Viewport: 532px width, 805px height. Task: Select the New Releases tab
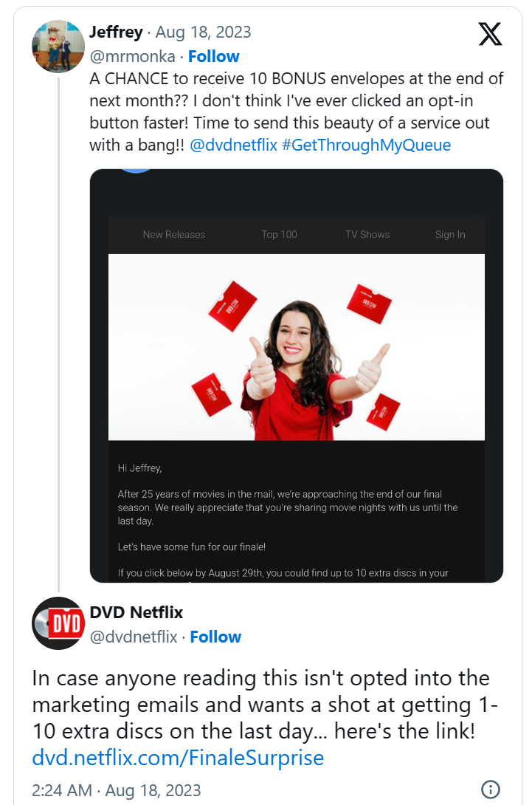(x=174, y=234)
